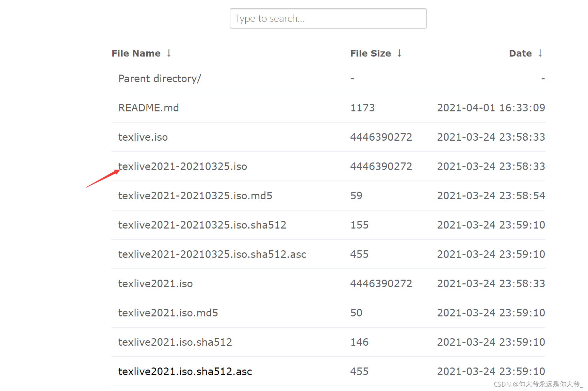Open texlive2021-20210325.iso.sha512 link
Screen dimensions: 588x391
pos(202,225)
